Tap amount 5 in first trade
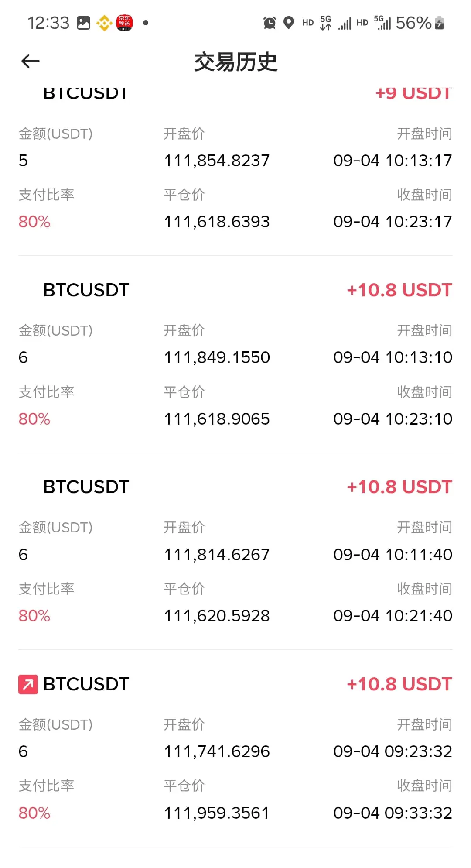 [23, 161]
